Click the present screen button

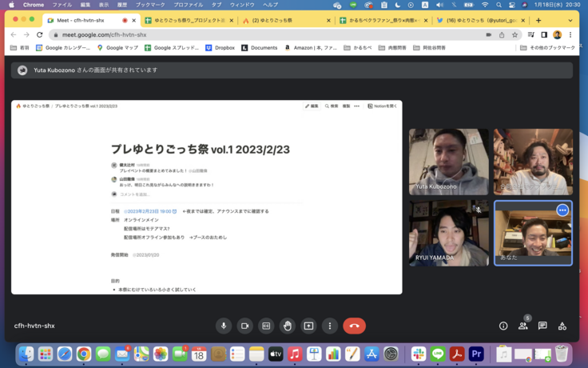(x=308, y=326)
